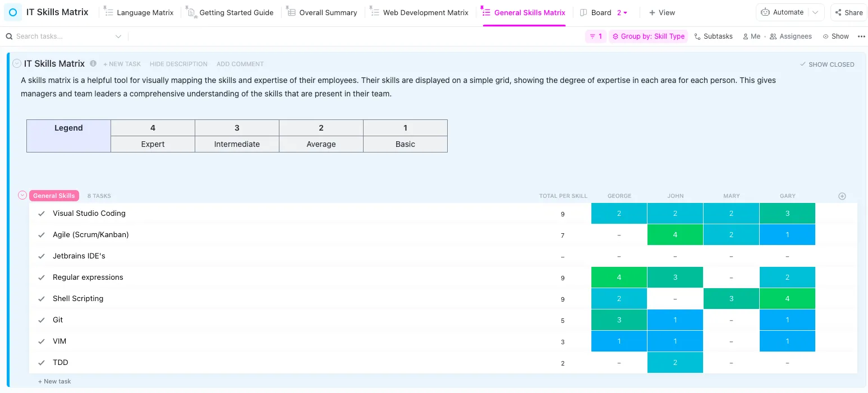Filter tasks by Me
The width and height of the screenshot is (868, 393).
click(x=751, y=36)
